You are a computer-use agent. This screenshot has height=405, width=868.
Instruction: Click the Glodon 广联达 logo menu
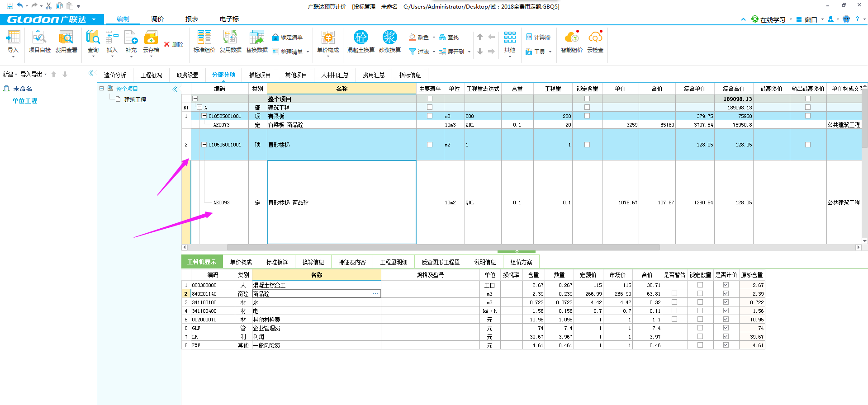[x=52, y=19]
